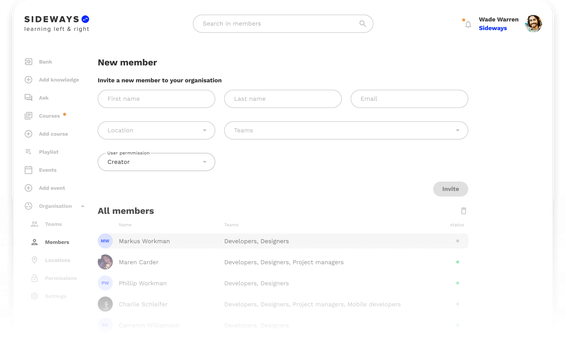Image resolution: width=565 pixels, height=362 pixels.
Task: Click the Locations pin icon
Action: coord(35,260)
